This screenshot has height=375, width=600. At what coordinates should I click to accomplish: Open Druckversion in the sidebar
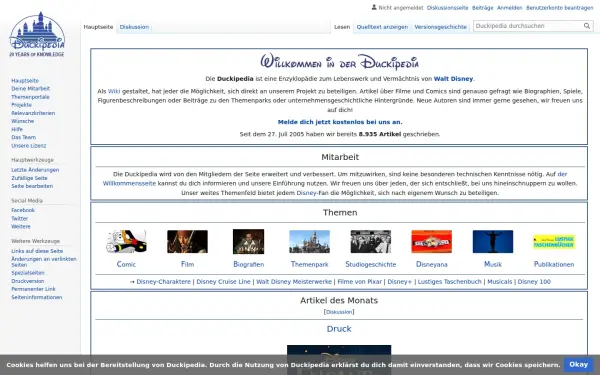pyautogui.click(x=28, y=281)
